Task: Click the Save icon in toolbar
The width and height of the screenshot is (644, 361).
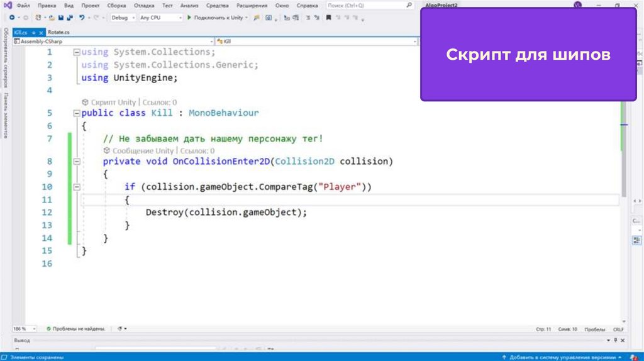Action: 60,18
